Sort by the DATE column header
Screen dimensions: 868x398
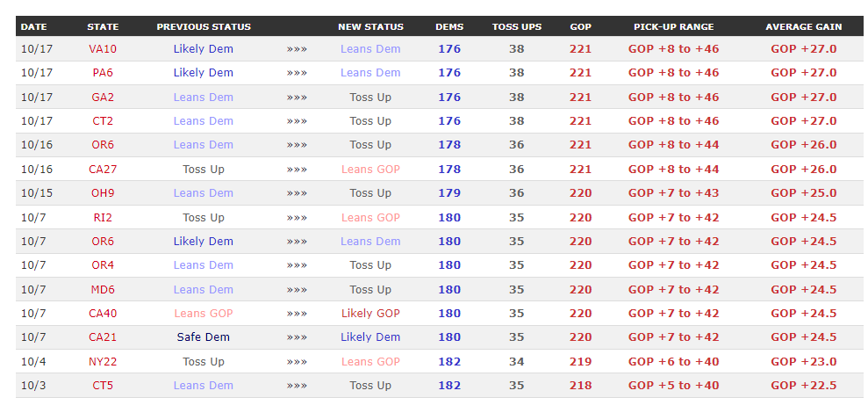[x=35, y=27]
